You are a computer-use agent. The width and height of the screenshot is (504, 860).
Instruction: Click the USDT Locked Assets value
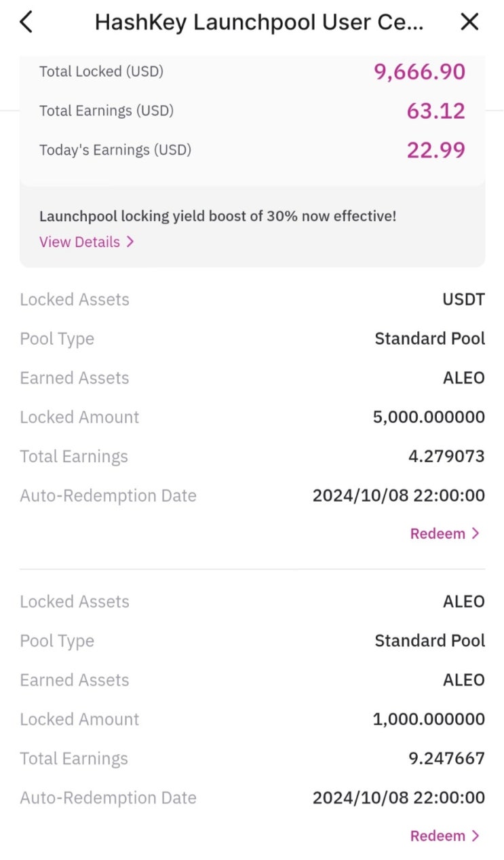pos(463,299)
